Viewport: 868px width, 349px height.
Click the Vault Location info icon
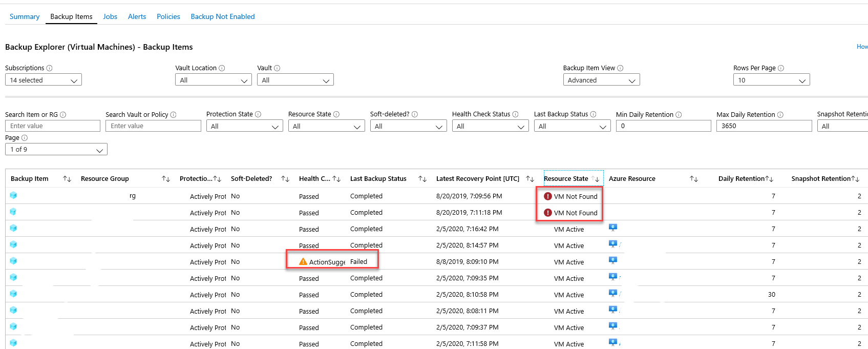click(x=222, y=68)
